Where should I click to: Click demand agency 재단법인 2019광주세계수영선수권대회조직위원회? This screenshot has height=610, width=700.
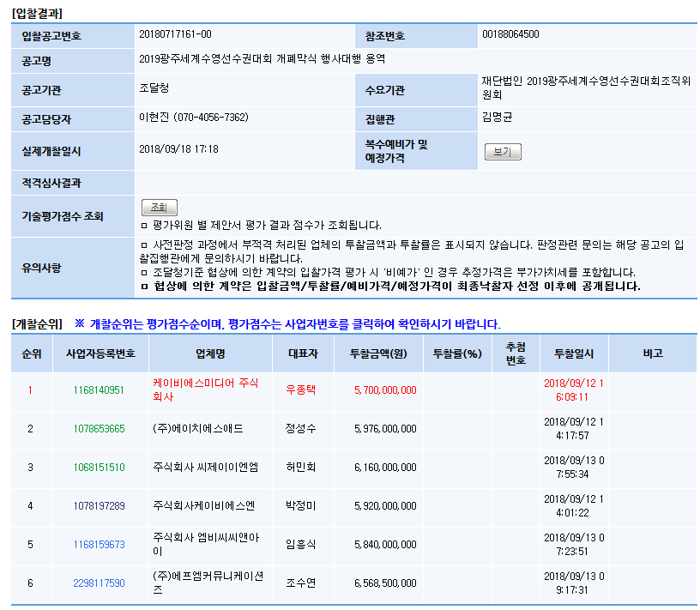(586, 88)
